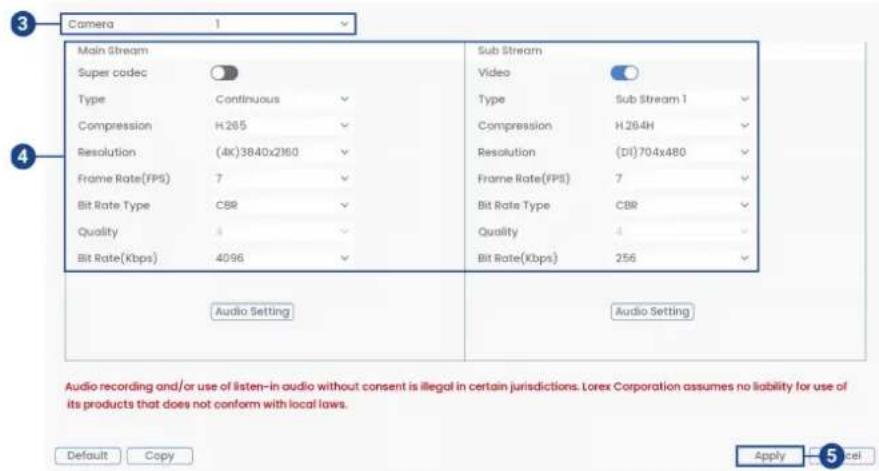The width and height of the screenshot is (879, 471).
Task: Click Main Stream Audio Setting button
Action: pyautogui.click(x=252, y=312)
